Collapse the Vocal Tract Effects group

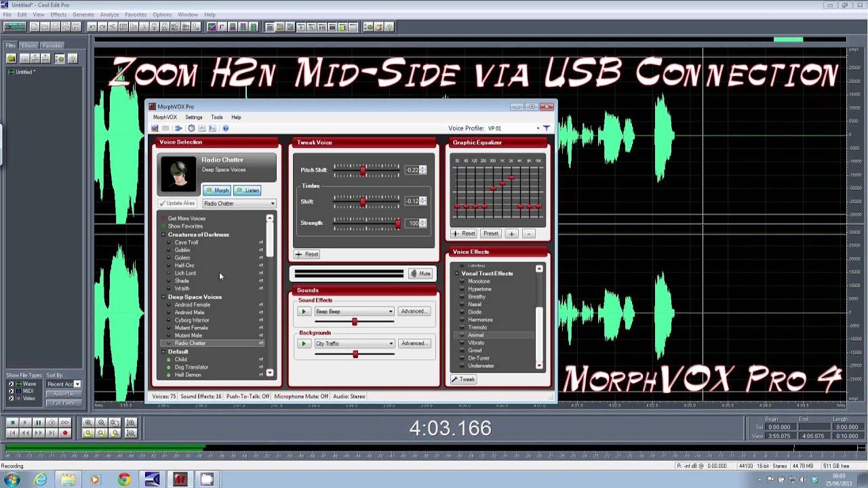click(457, 273)
